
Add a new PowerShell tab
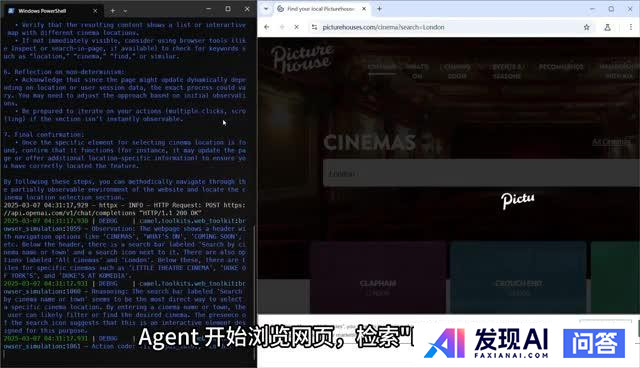112,11
